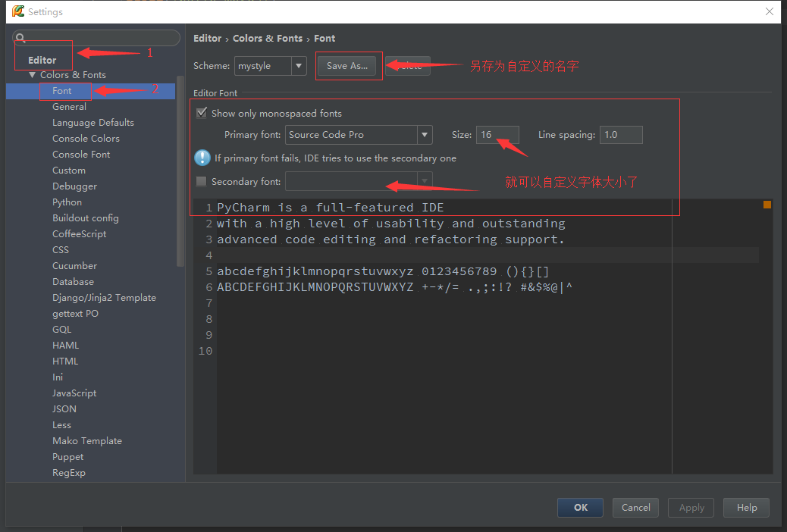This screenshot has height=532, width=787.
Task: Enable the Secondary font checkbox
Action: (x=201, y=181)
